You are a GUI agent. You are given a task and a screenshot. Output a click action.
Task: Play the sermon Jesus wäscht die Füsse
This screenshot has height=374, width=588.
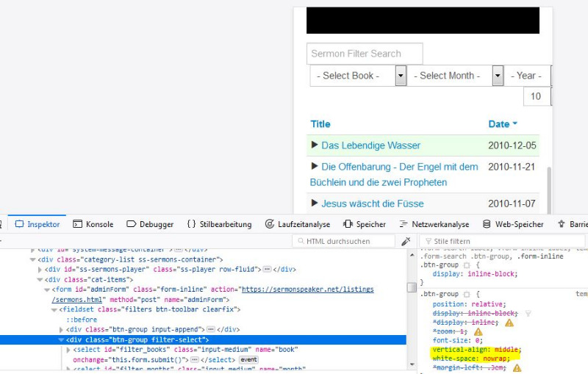coord(315,203)
